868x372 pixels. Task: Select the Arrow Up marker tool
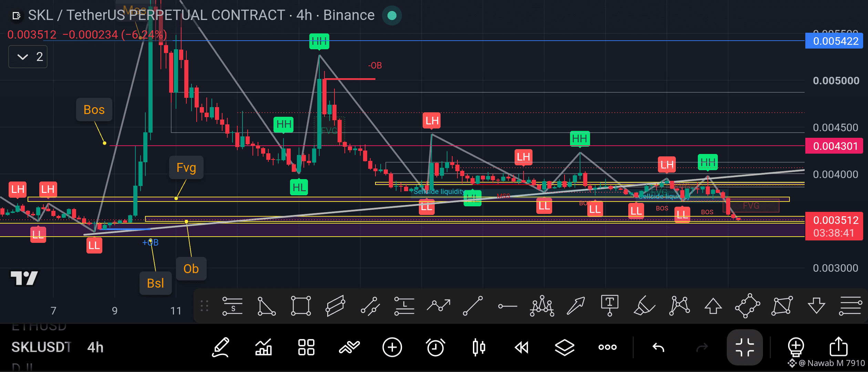pyautogui.click(x=713, y=306)
